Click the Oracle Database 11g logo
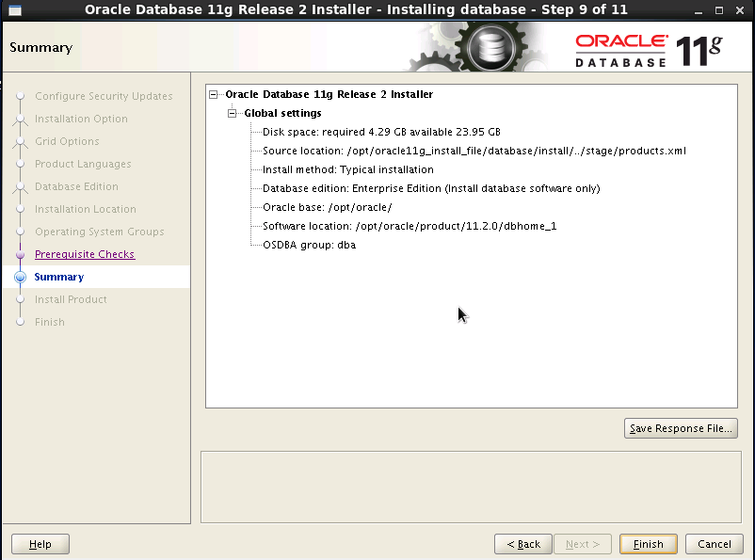The height and width of the screenshot is (560, 755). (649, 50)
